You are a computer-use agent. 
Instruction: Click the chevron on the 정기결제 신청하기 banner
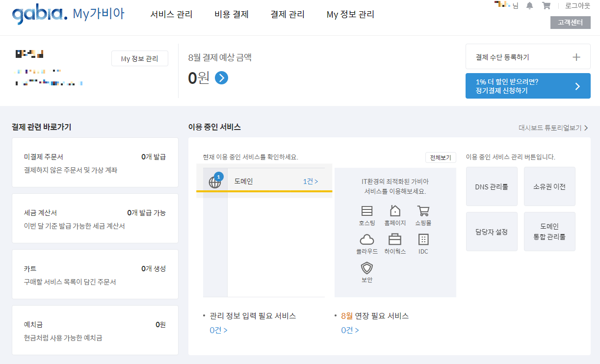[577, 86]
